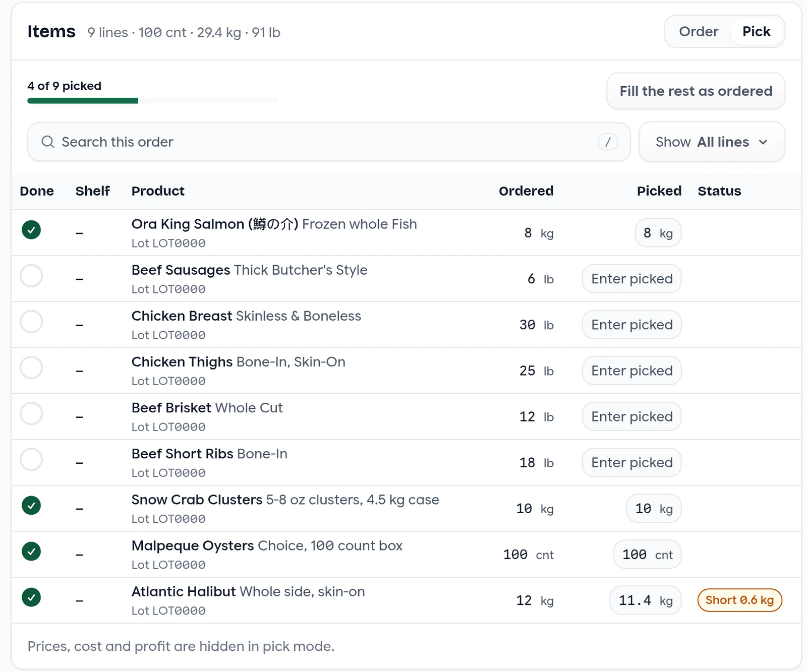Open the Show All lines dropdown
This screenshot has width=807, height=672.
pyautogui.click(x=712, y=142)
